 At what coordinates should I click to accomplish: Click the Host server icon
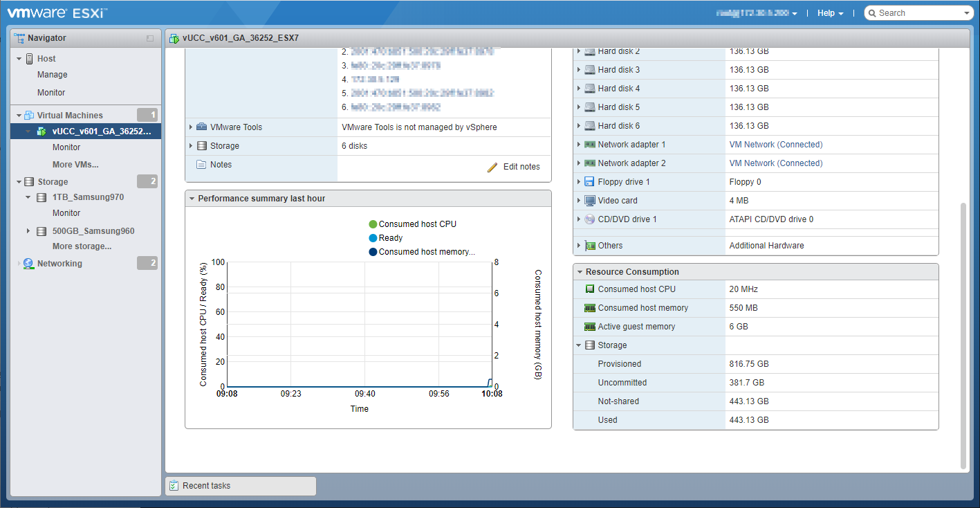point(29,59)
